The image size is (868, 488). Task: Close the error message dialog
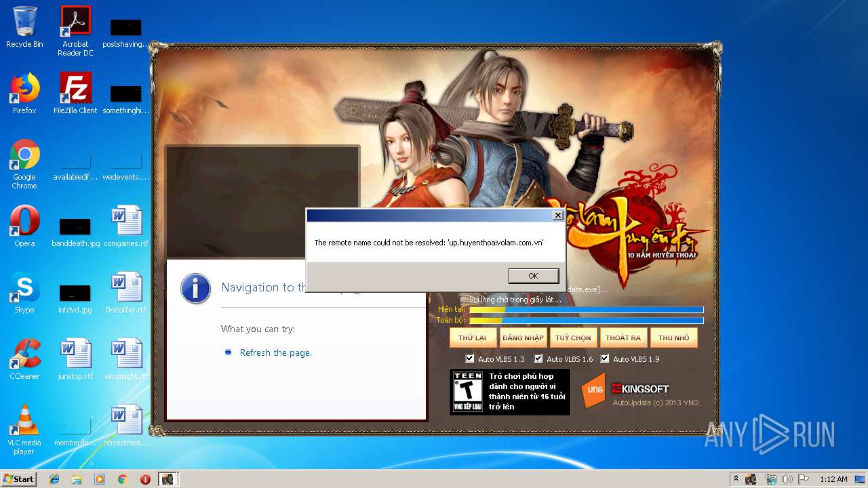point(557,216)
